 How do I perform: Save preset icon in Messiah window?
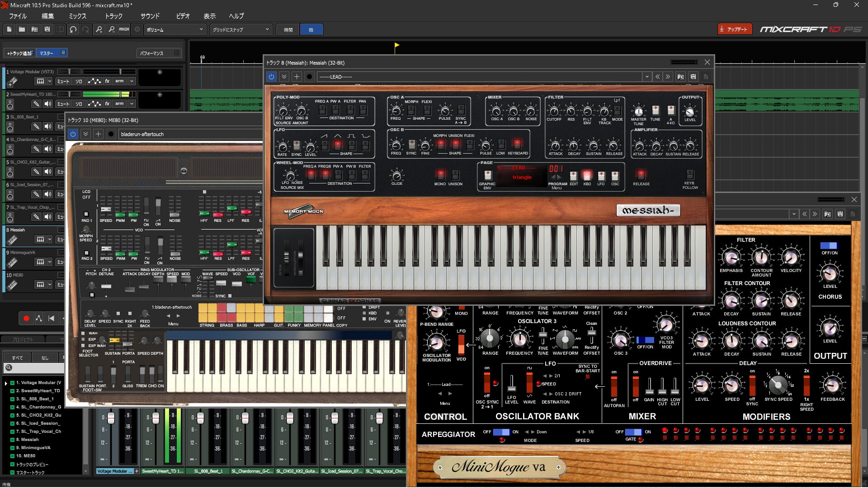(x=693, y=77)
